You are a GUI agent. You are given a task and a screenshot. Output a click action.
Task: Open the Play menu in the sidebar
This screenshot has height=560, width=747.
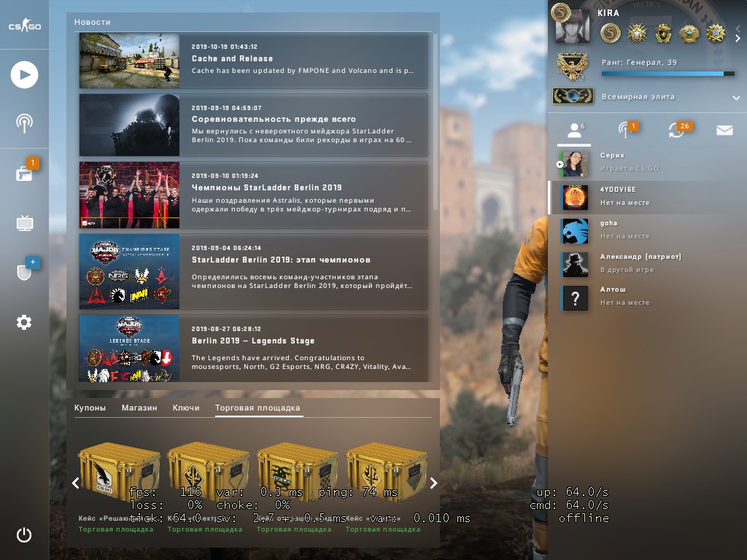(x=24, y=75)
